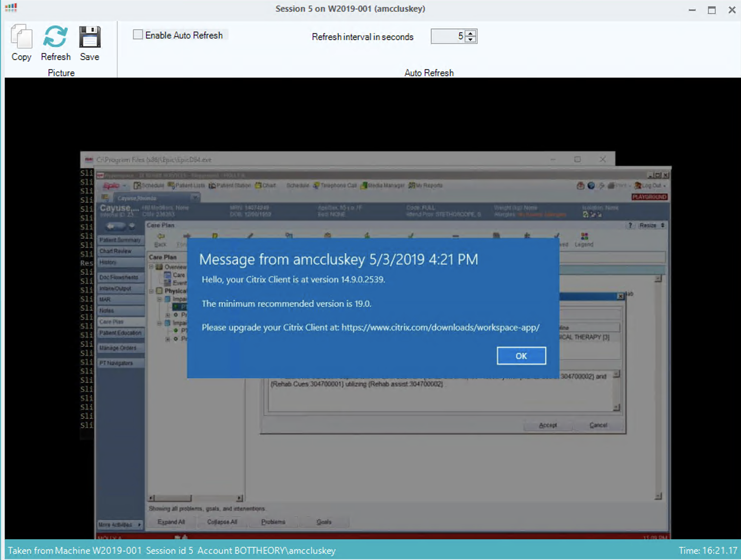Screen dimensions: 741x560
Task: Click Problems button at bottom
Action: (x=273, y=522)
